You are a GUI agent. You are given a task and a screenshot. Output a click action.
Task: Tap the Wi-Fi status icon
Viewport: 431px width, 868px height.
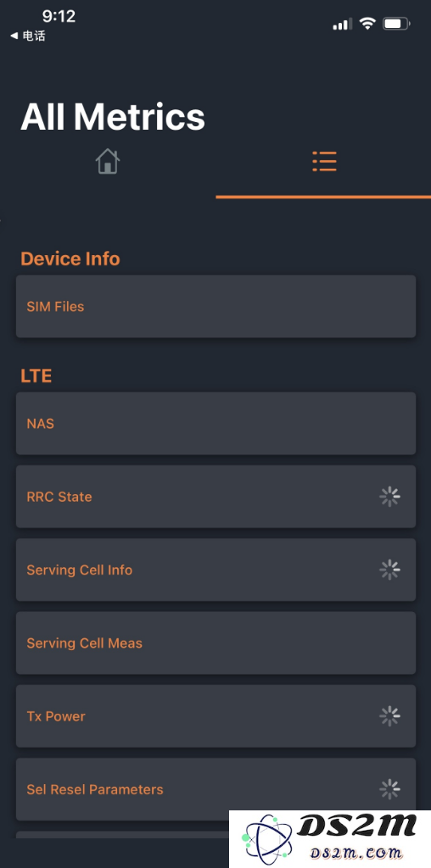tap(367, 23)
